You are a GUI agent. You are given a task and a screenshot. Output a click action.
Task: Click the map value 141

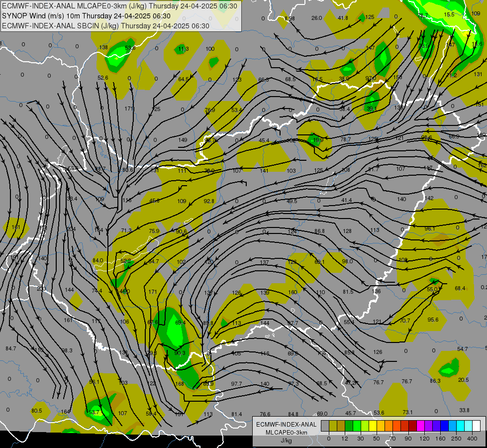[x=264, y=171]
